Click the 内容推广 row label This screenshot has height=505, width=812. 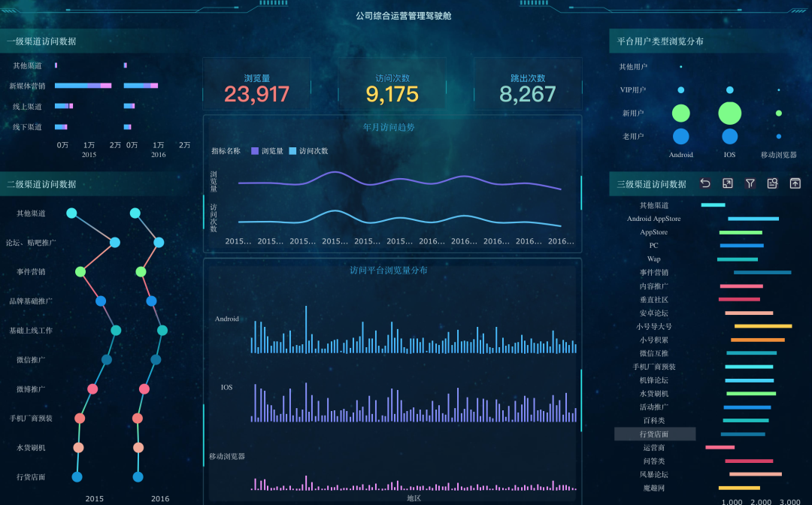[654, 286]
